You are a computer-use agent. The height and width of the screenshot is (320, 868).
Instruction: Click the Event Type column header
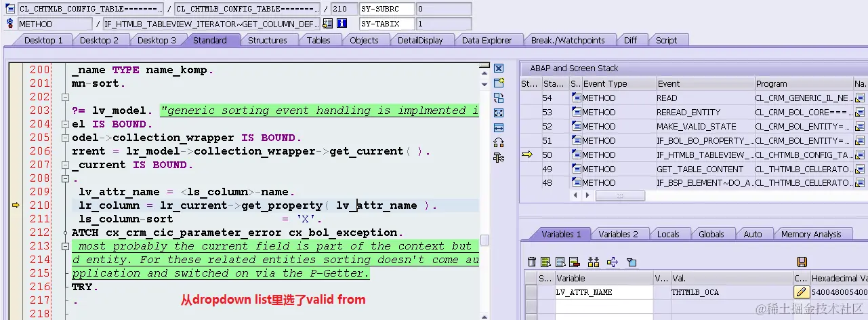pyautogui.click(x=619, y=84)
